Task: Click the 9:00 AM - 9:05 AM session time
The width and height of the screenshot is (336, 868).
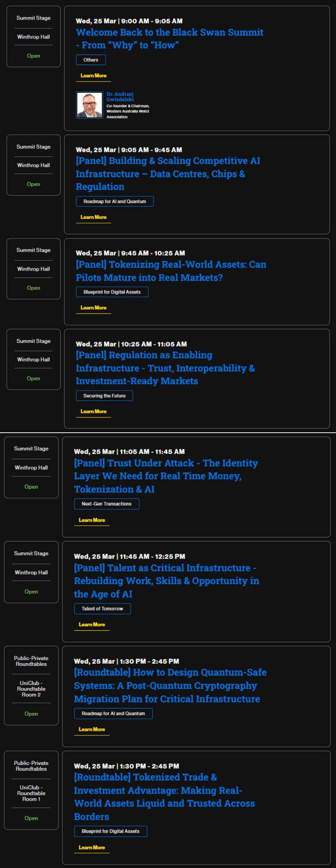Action: (x=152, y=21)
